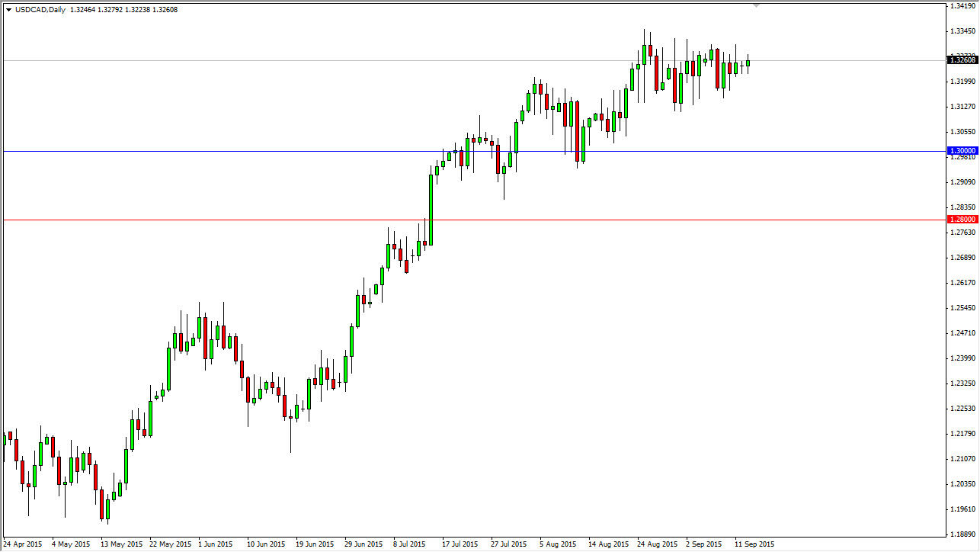Click the 22 May 2015 date label
980x552 pixels.
click(x=171, y=544)
